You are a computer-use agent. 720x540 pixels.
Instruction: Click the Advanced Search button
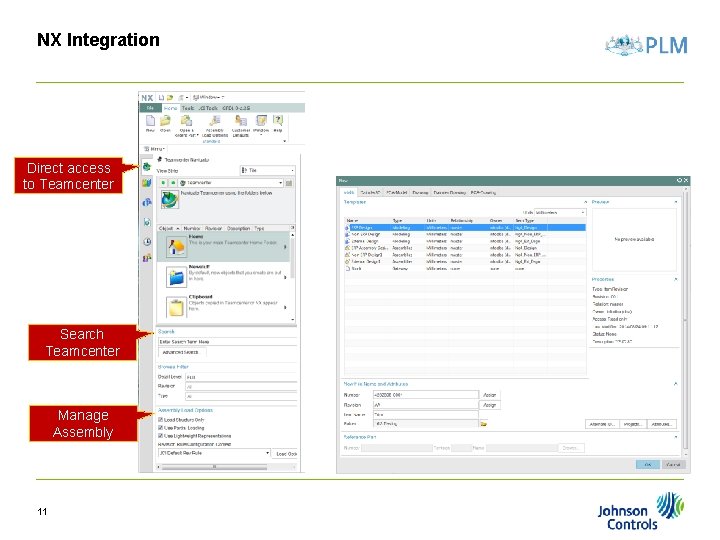[182, 352]
